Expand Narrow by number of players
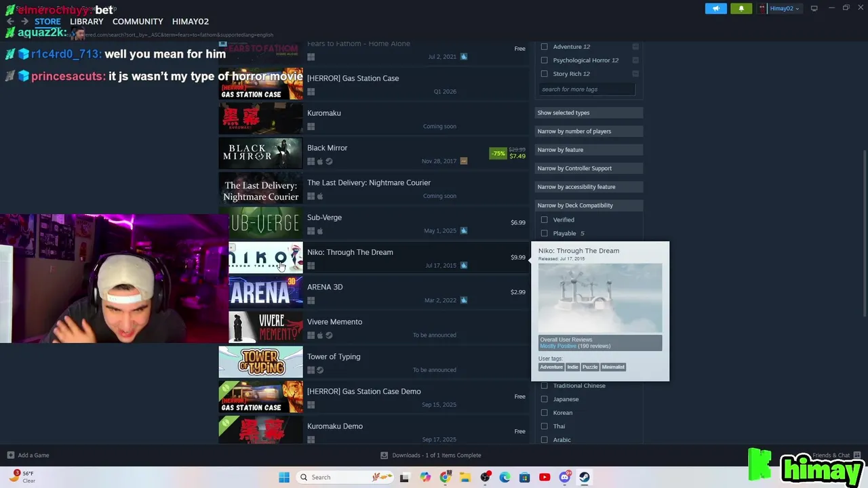Viewport: 868px width, 488px height. 589,131
